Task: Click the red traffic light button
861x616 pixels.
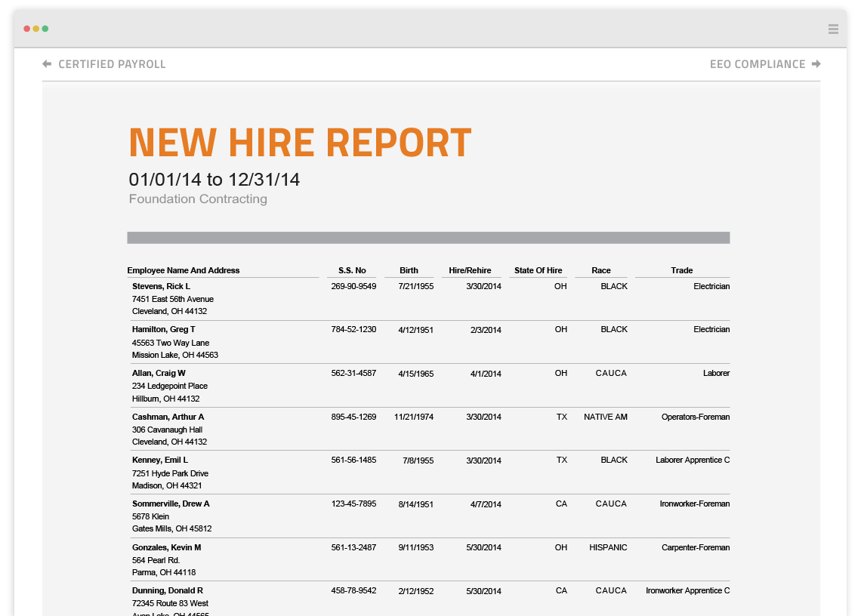Action: click(x=26, y=28)
